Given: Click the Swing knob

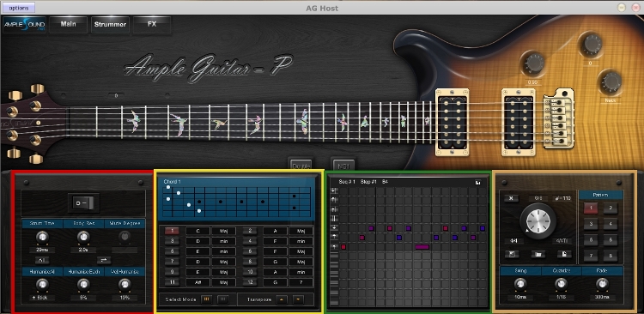Looking at the screenshot, I should [520, 284].
